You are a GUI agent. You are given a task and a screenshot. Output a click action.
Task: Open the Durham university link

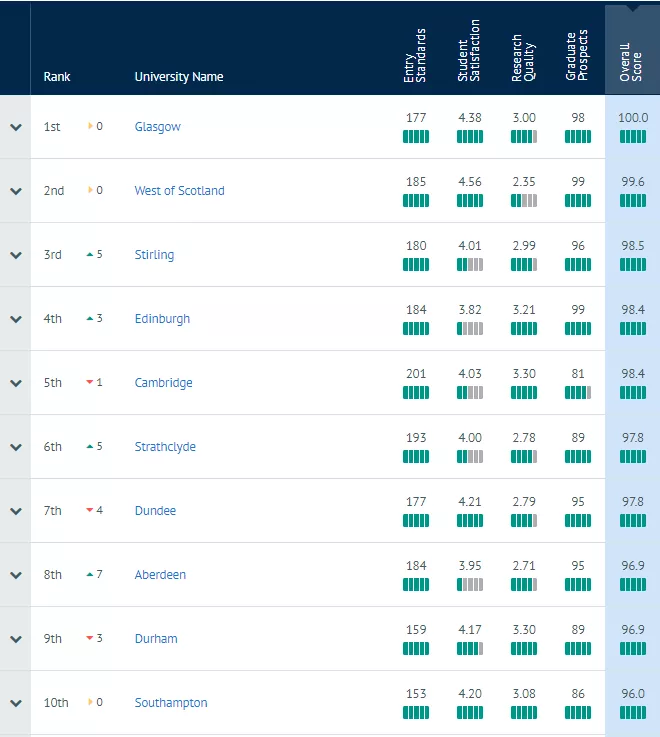pyautogui.click(x=156, y=638)
